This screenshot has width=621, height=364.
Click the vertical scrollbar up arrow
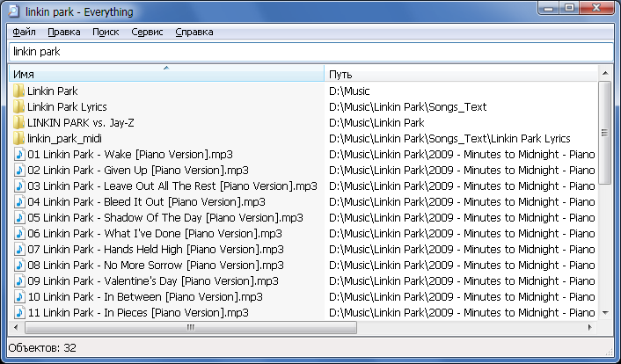tap(605, 73)
